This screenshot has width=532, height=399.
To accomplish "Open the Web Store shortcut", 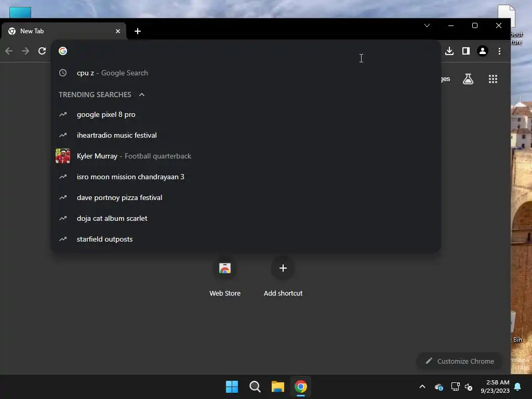I will [224, 276].
